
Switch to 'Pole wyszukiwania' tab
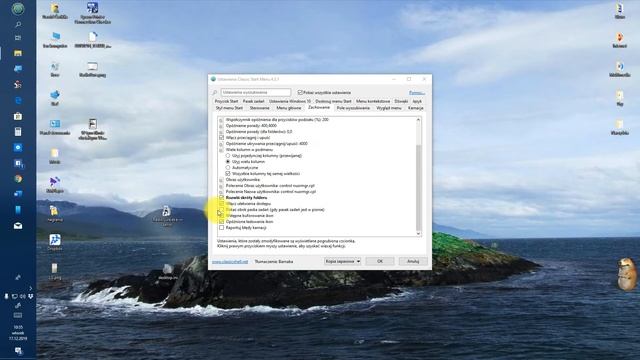(353, 108)
